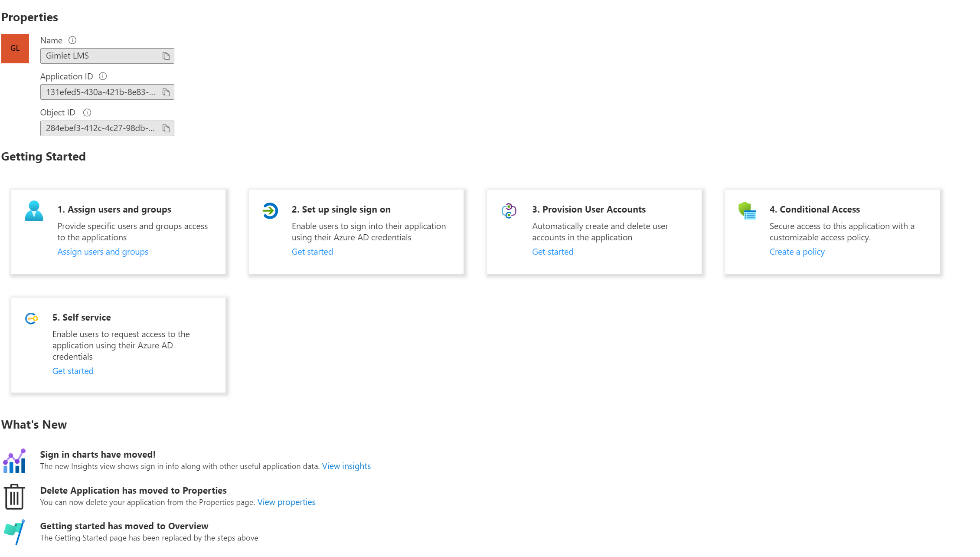The width and height of the screenshot is (980, 557).
Task: Open the Assign users and groups link
Action: (103, 252)
